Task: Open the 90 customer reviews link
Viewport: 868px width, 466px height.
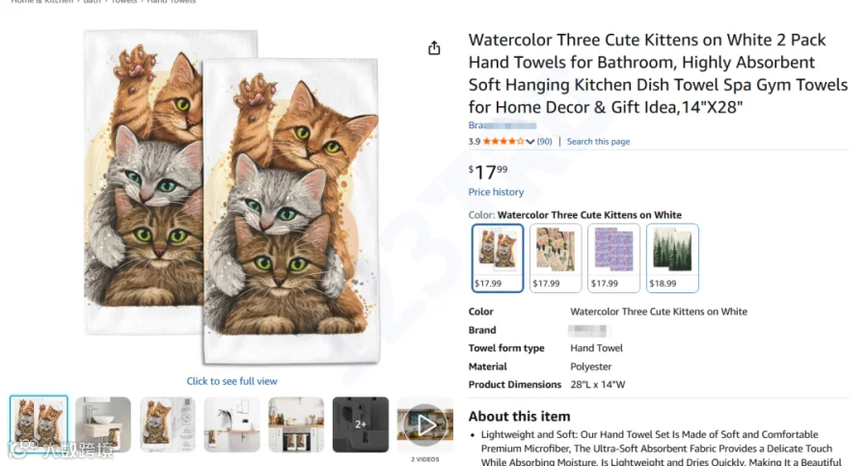Action: click(x=544, y=141)
